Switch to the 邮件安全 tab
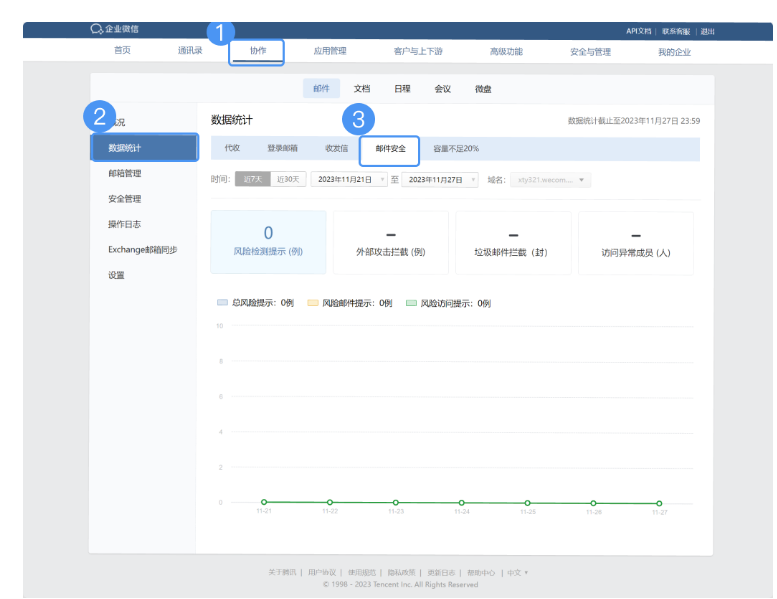The width and height of the screenshot is (777, 599). 390,148
